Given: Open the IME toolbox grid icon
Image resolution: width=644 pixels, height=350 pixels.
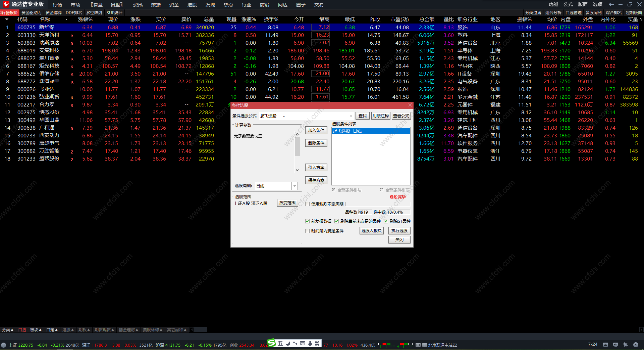Looking at the screenshot, I should tap(317, 343).
